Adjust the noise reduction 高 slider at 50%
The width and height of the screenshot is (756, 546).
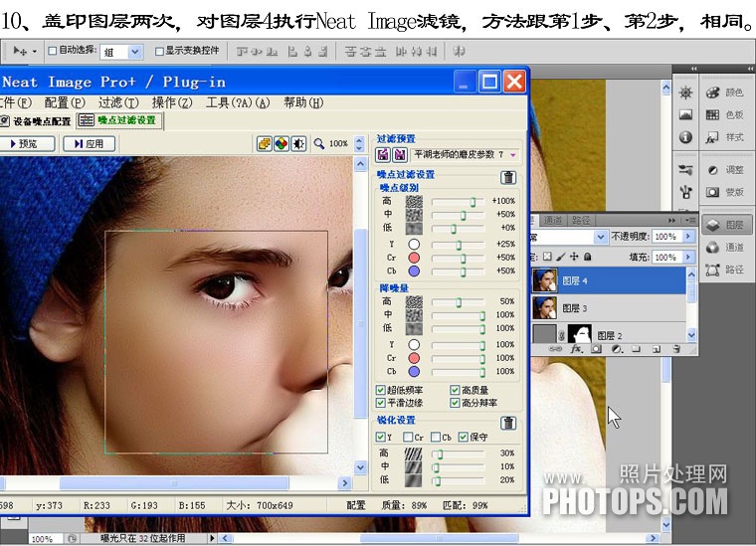click(x=459, y=302)
